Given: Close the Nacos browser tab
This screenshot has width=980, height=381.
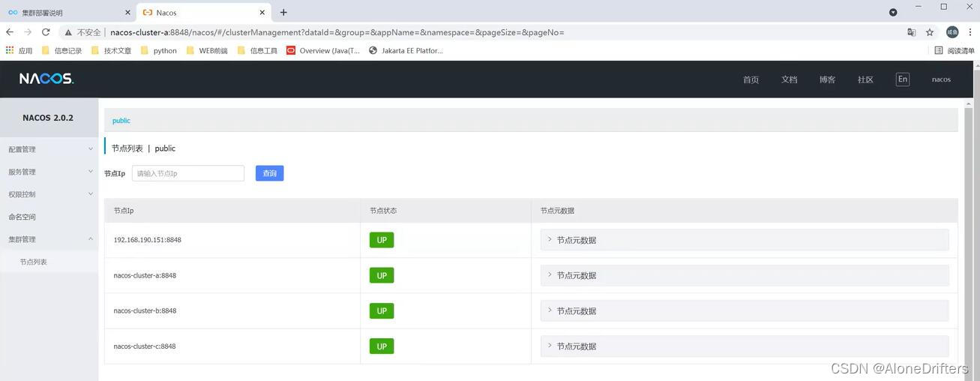Looking at the screenshot, I should click(x=262, y=12).
